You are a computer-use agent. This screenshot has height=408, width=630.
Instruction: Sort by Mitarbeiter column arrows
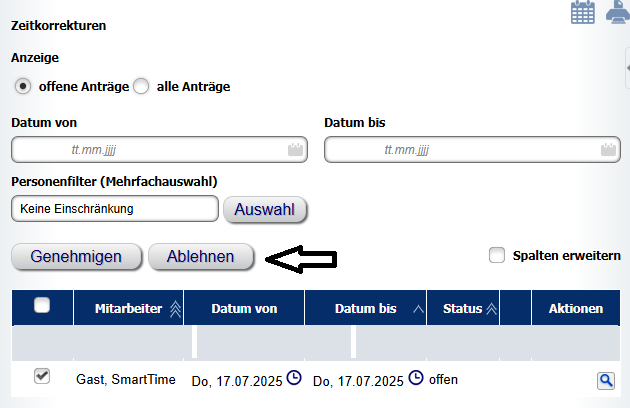click(x=175, y=309)
